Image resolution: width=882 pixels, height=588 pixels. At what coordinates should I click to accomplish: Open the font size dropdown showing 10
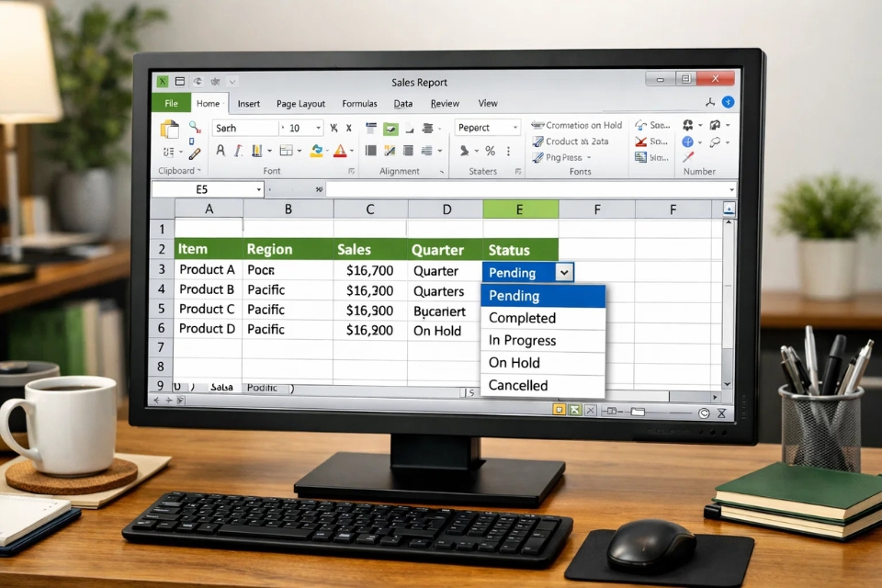point(318,129)
